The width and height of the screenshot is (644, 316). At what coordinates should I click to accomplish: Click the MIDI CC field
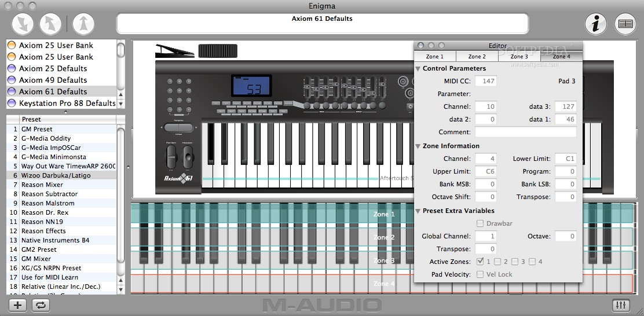(485, 81)
